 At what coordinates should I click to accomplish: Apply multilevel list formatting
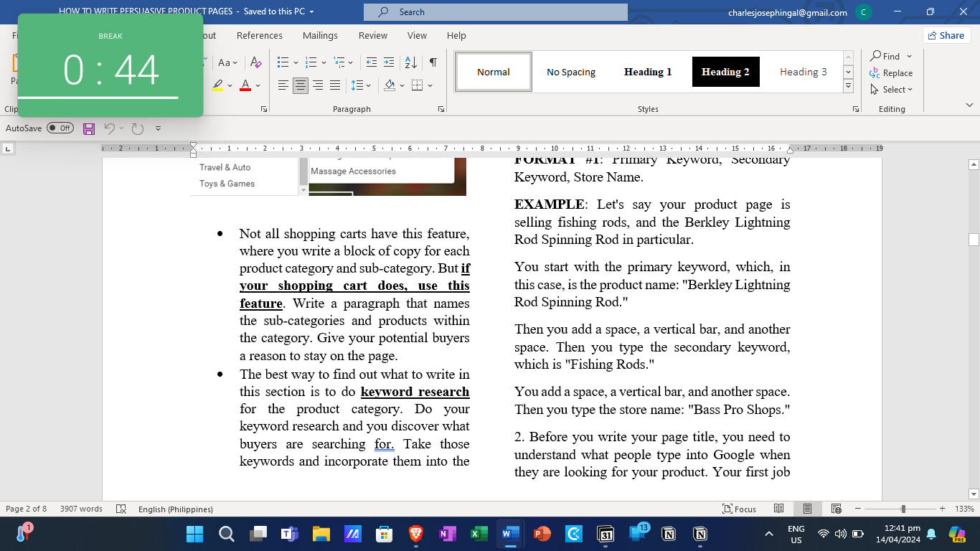click(x=340, y=62)
